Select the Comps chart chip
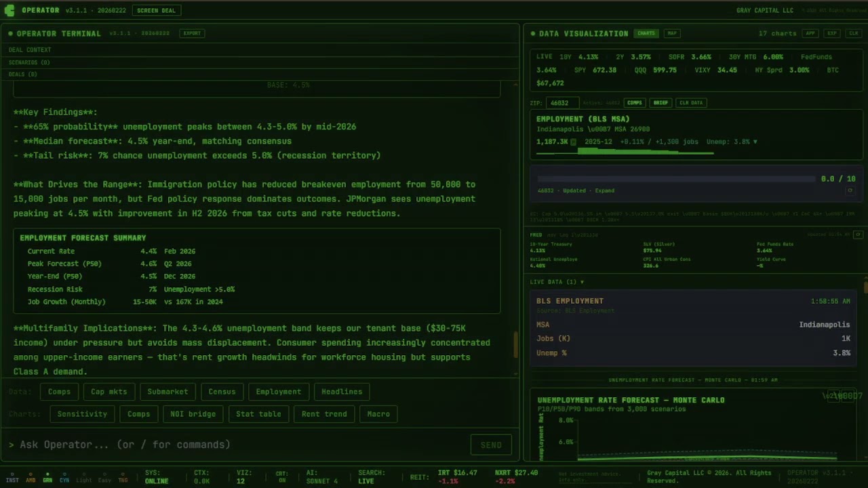Viewport: 868px width, 488px height. click(x=139, y=414)
